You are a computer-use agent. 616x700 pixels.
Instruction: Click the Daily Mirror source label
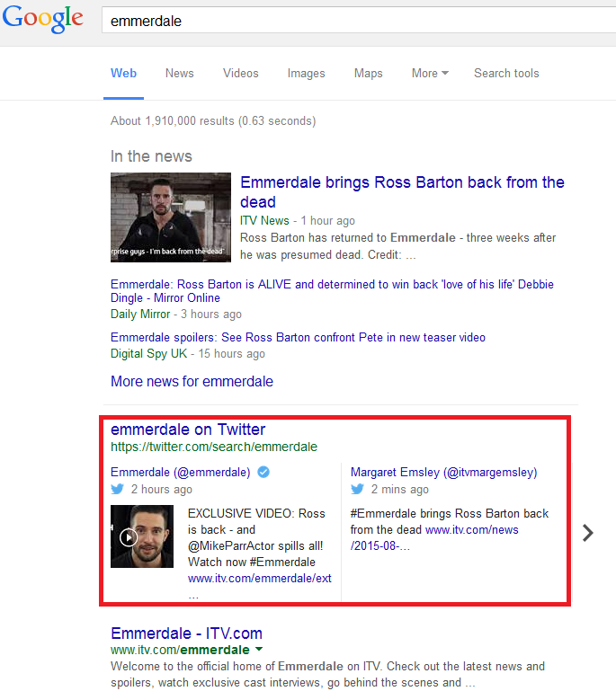point(140,315)
